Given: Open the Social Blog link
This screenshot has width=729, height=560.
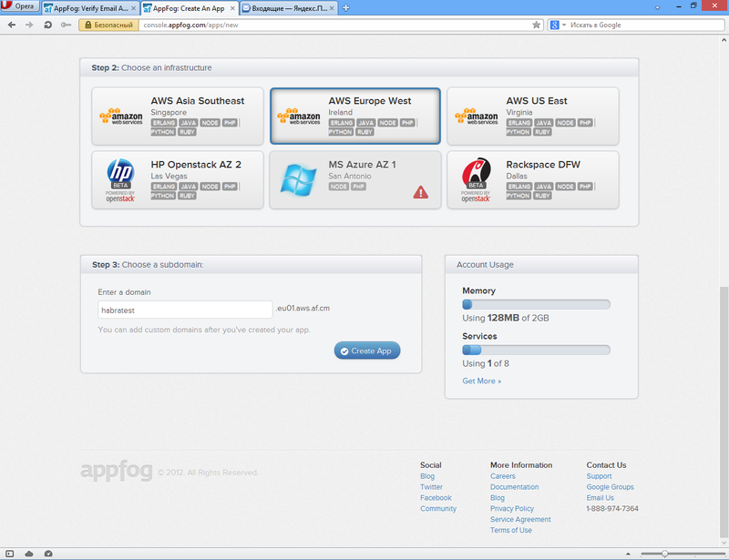Looking at the screenshot, I should pos(427,476).
